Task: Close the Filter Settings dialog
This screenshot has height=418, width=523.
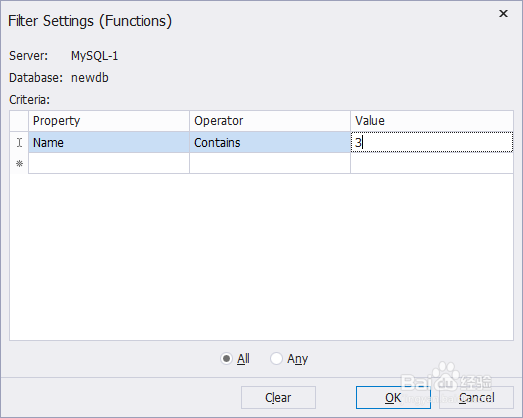Action: tap(503, 13)
